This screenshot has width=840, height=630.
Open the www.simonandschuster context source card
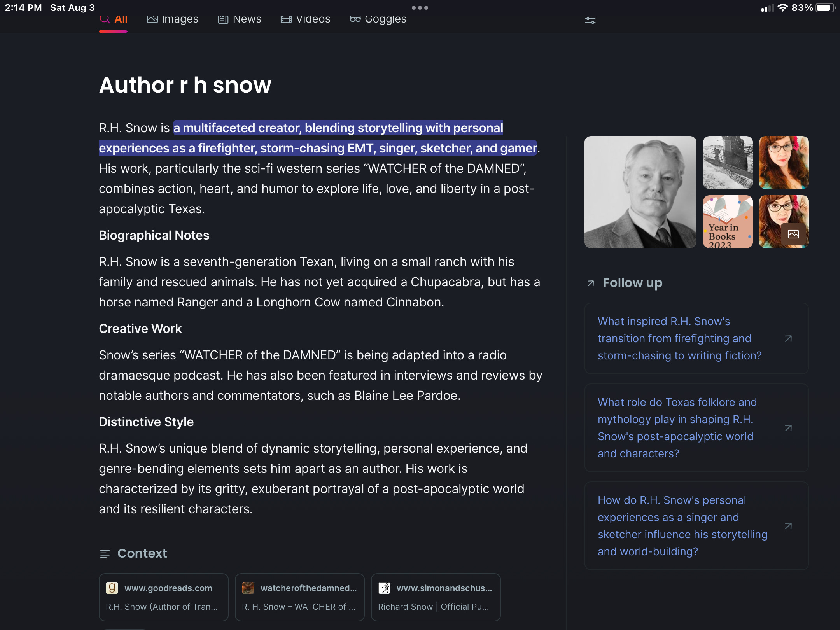click(436, 597)
